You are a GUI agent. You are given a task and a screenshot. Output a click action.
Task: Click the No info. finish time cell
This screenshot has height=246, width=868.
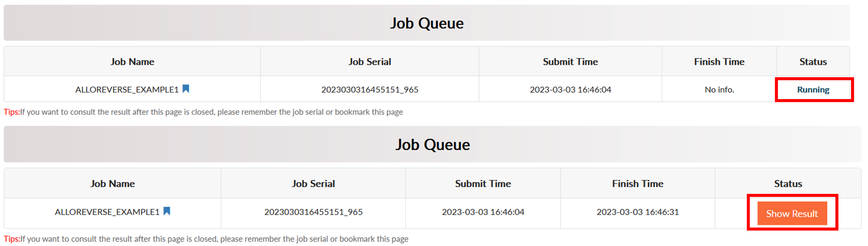(x=719, y=90)
